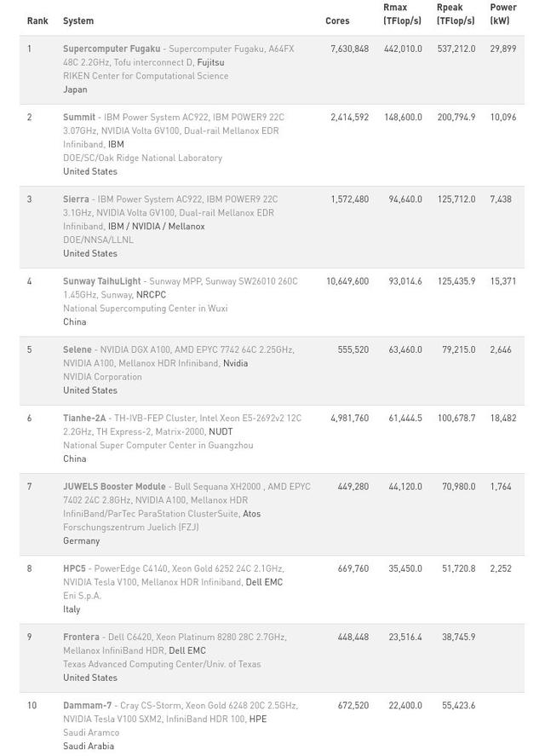Open Forschungszentrum Juelich (FZJ) site link
545x756 pixels.
coord(130,528)
